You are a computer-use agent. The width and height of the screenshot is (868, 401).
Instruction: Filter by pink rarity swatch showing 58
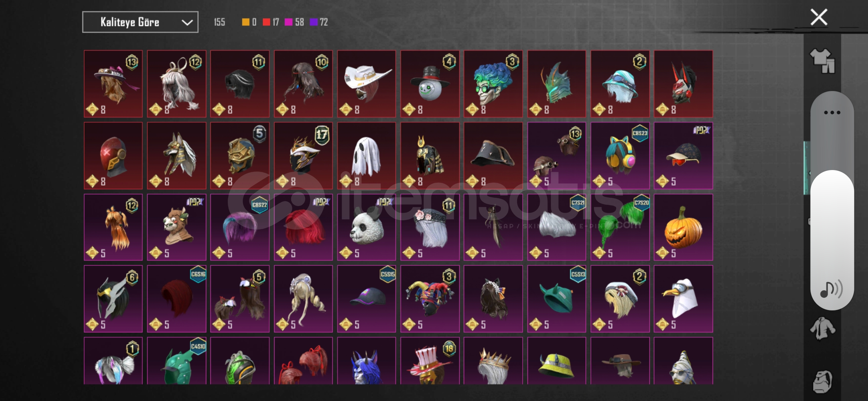[294, 22]
